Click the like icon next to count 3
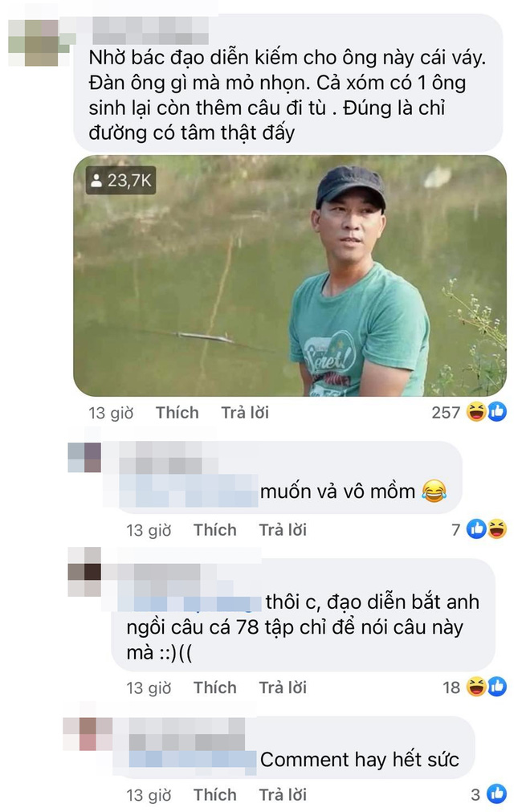522x812 pixels. click(496, 794)
